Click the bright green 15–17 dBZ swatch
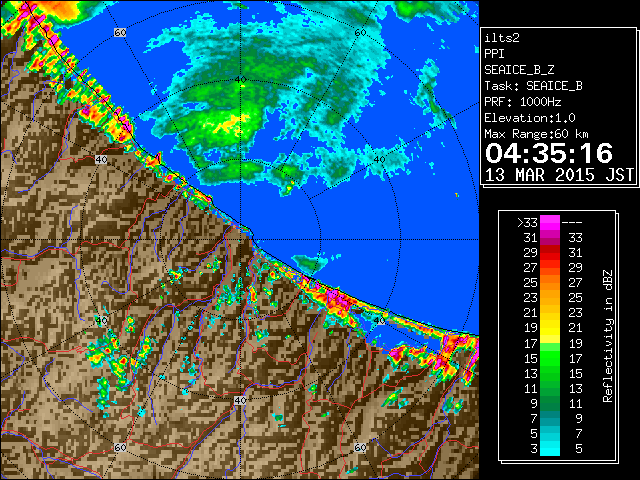Screen dimensions: 640x480 coord(550,358)
